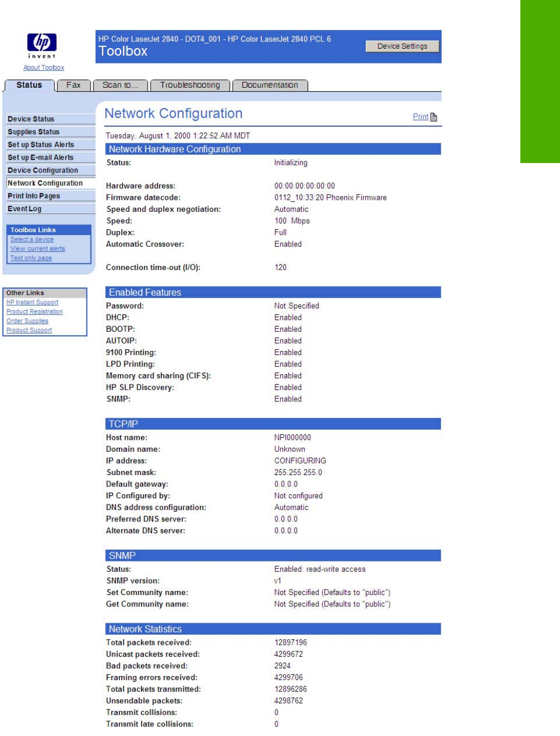Viewport: 560px width, 736px height.
Task: Click SNMP version value v1
Action: pos(278,581)
